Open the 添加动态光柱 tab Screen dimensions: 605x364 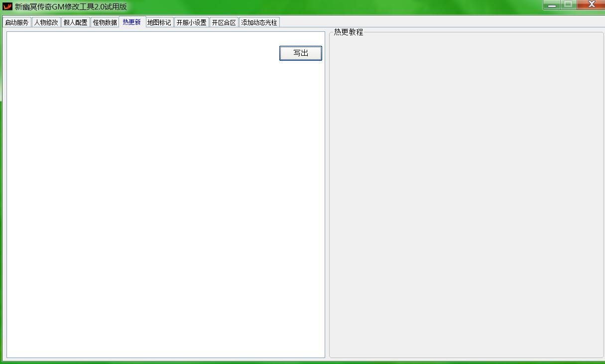point(259,22)
